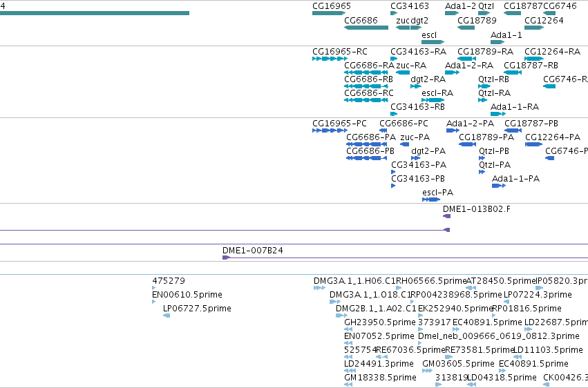Click the Qtzl-RA transcript label
The width and height of the screenshot is (588, 388).
tap(494, 93)
